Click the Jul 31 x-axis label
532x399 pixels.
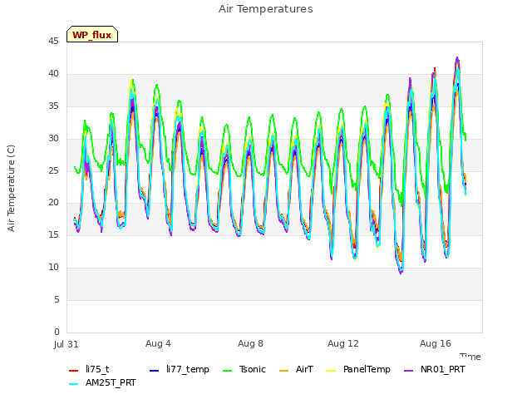pyautogui.click(x=66, y=344)
